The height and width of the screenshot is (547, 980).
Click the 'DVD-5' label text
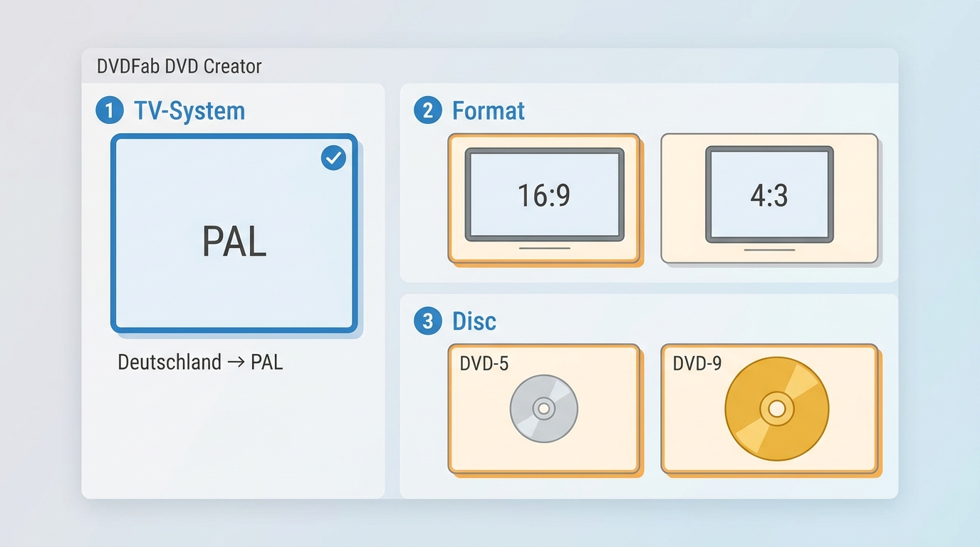point(484,363)
